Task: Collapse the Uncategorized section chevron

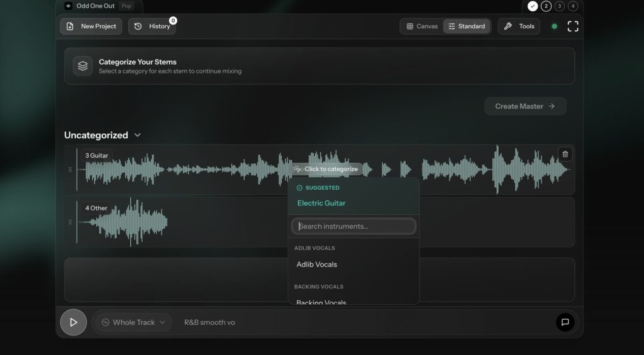Action: [138, 135]
